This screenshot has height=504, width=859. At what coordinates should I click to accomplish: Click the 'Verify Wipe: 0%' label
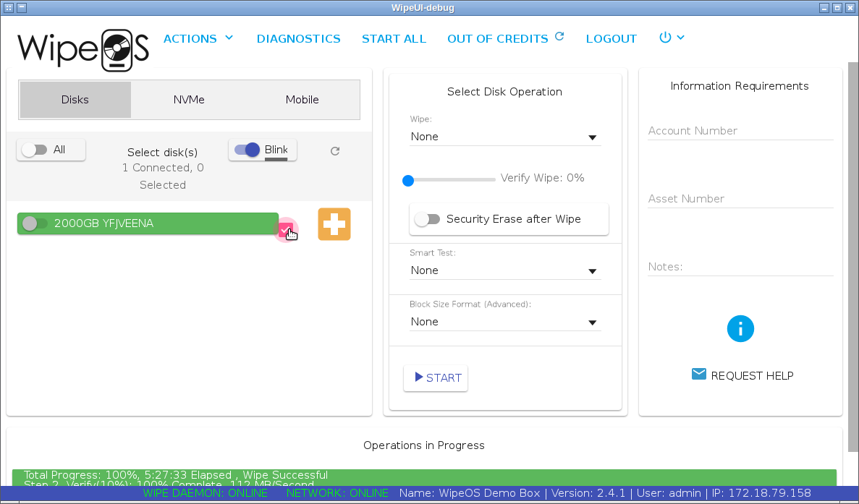tap(542, 178)
